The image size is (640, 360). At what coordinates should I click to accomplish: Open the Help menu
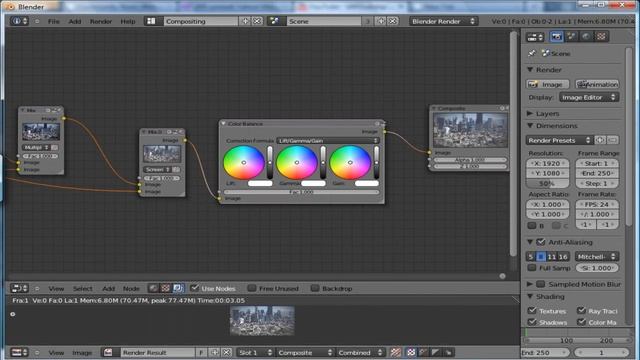tap(128, 21)
